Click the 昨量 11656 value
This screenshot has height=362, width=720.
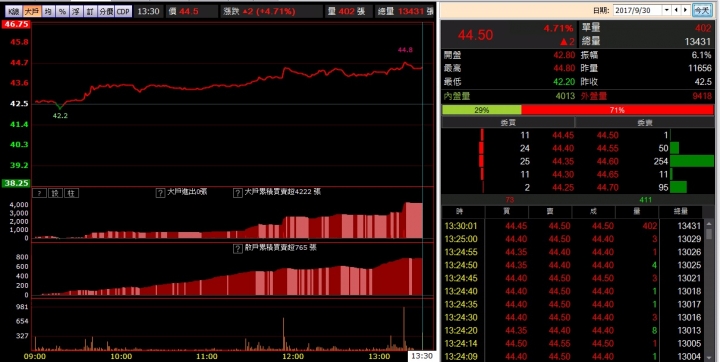pos(700,68)
